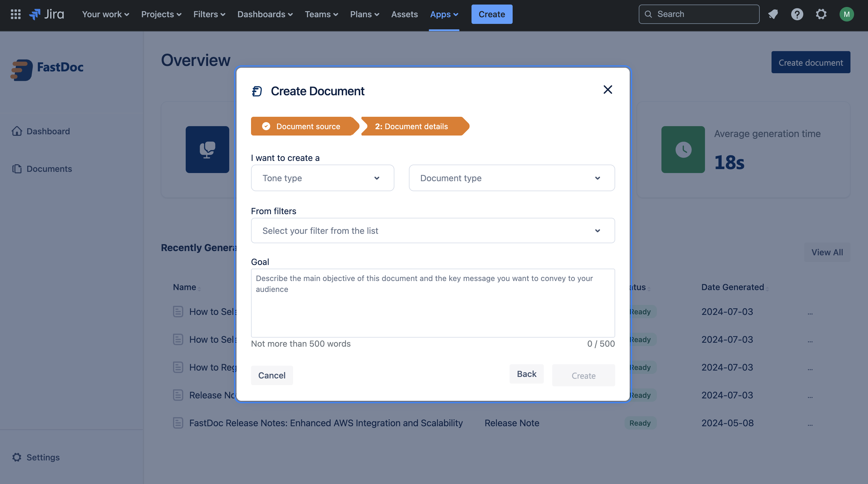Go to Dashboard in the FastDoc sidebar
The width and height of the screenshot is (868, 484).
coord(48,131)
